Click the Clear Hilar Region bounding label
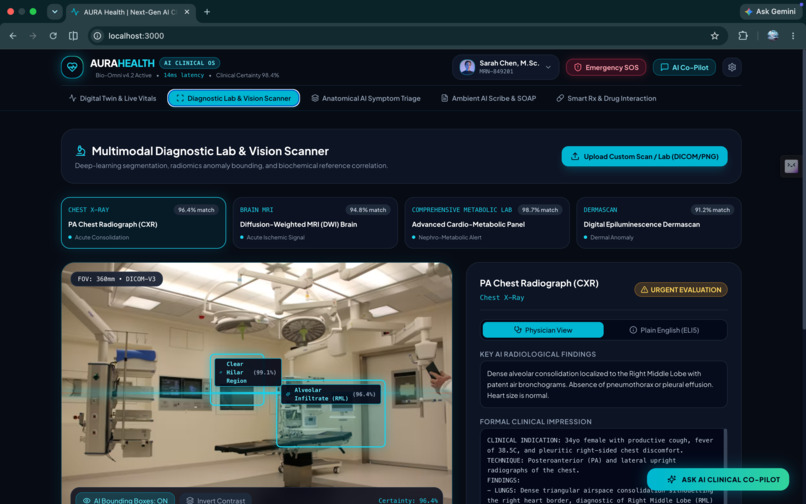Image resolution: width=806 pixels, height=504 pixels. [248, 372]
